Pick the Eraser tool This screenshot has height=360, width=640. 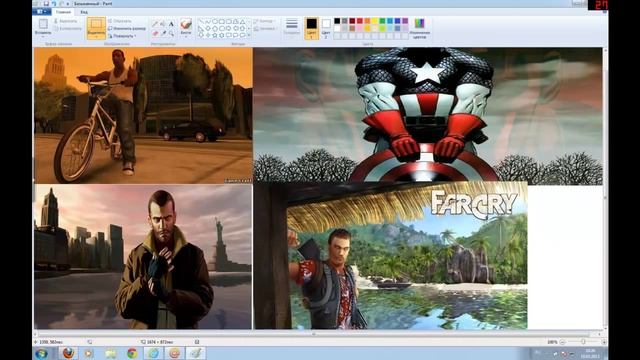pyautogui.click(x=155, y=33)
